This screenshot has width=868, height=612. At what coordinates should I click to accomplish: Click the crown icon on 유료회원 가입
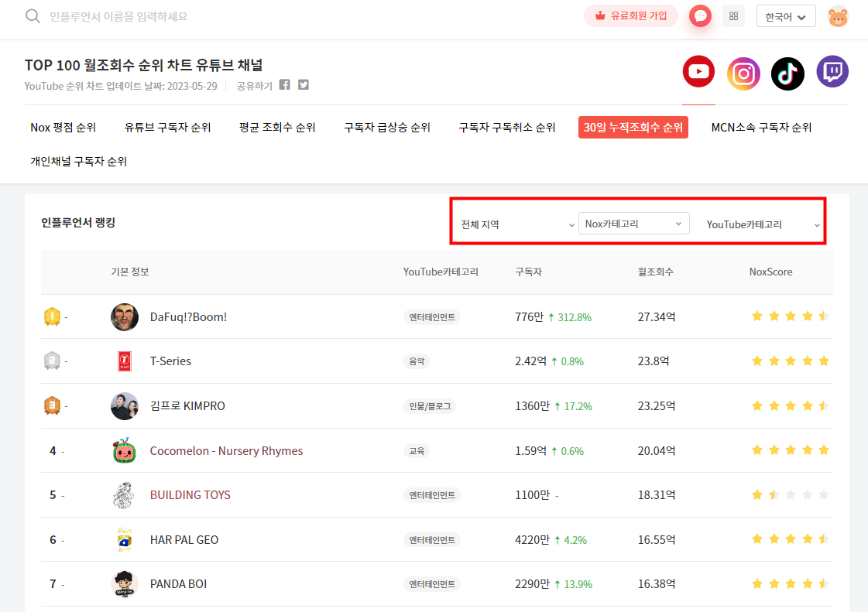(600, 15)
